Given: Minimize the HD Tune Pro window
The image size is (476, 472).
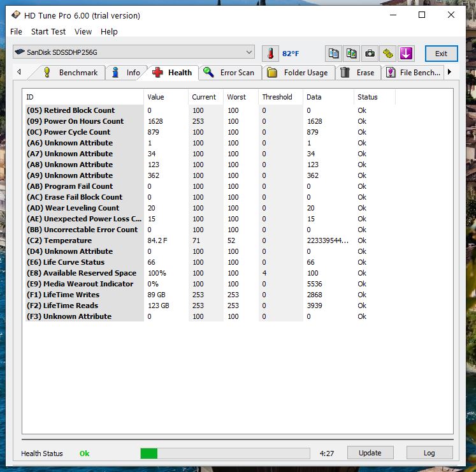Looking at the screenshot, I should coord(393,15).
